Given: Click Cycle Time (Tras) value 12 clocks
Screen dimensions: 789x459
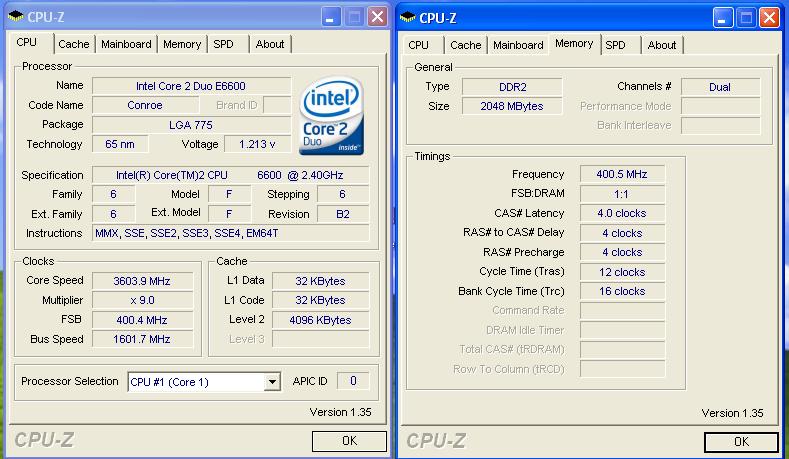Looking at the screenshot, I should click(x=622, y=272).
